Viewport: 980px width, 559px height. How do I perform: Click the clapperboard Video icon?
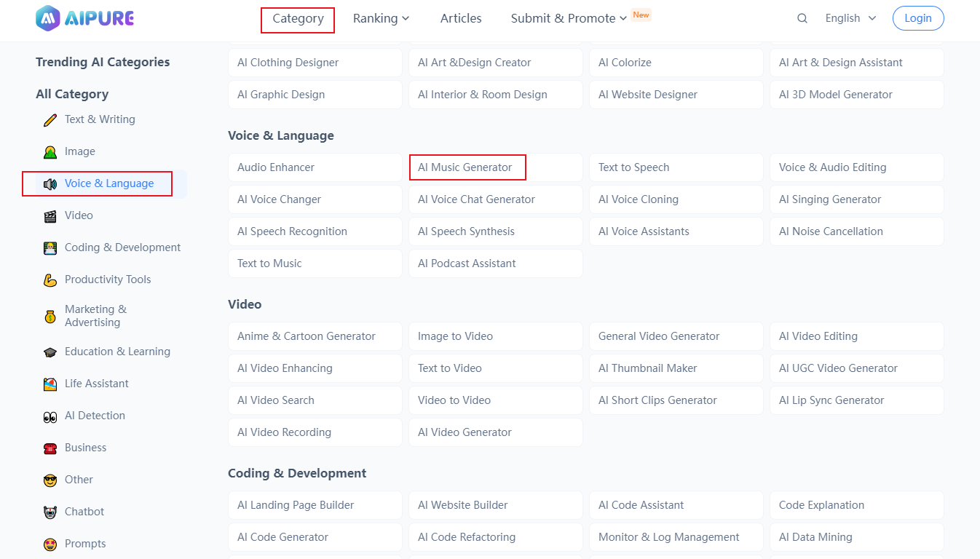50,215
